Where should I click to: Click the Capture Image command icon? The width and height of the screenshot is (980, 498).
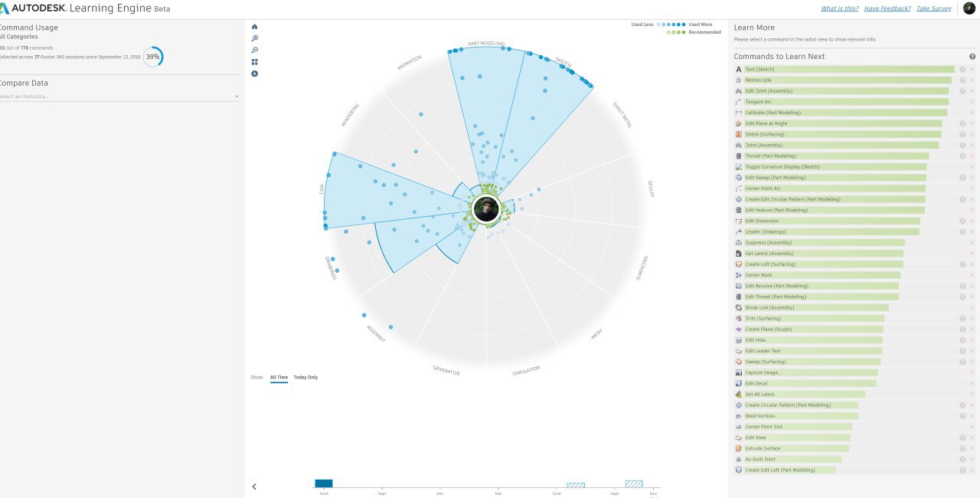point(739,372)
